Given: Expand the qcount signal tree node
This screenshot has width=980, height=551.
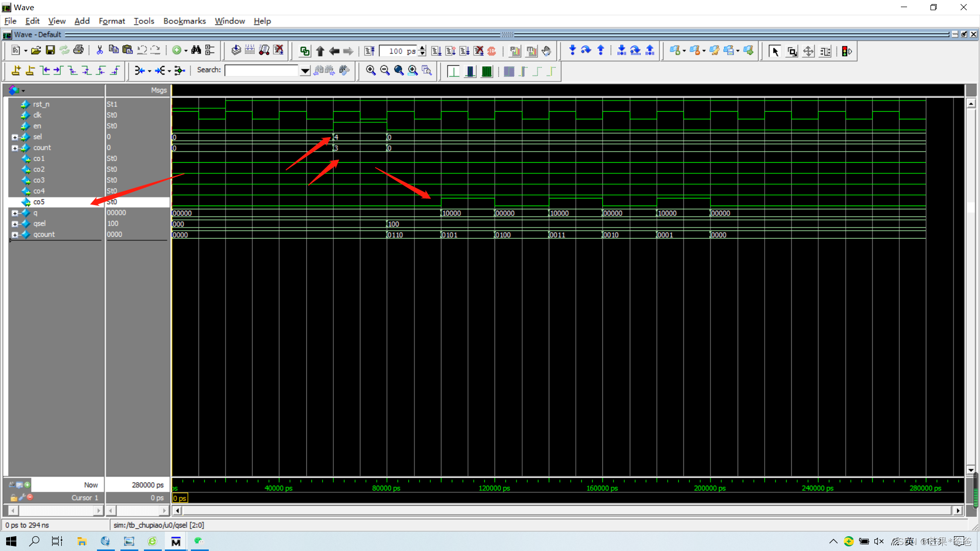Looking at the screenshot, I should pos(15,235).
